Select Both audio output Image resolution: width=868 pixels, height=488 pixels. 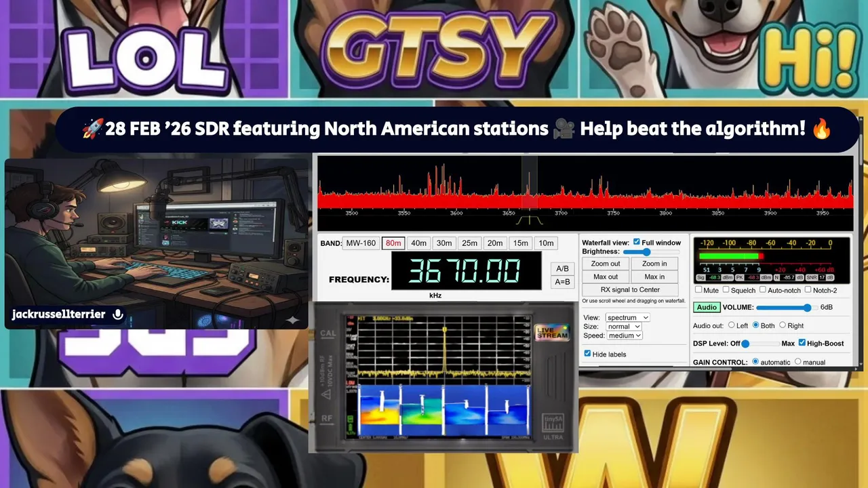tap(756, 325)
